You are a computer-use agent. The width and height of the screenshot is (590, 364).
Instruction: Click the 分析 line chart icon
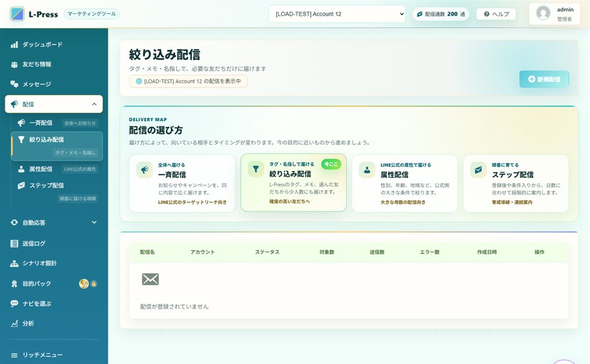14,324
